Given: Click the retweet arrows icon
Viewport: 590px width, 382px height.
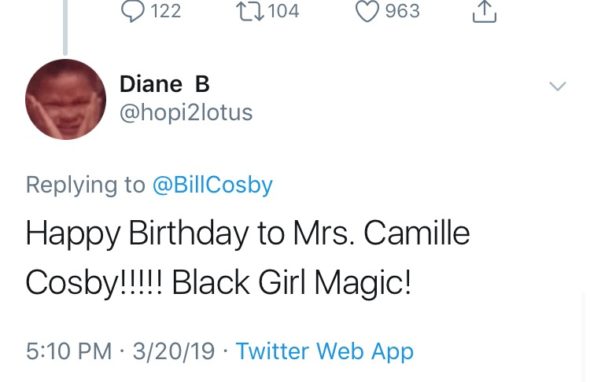Looking at the screenshot, I should tap(249, 11).
